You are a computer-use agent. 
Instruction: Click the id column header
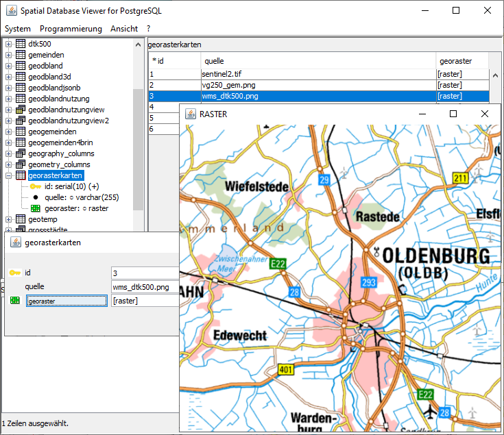click(175, 61)
